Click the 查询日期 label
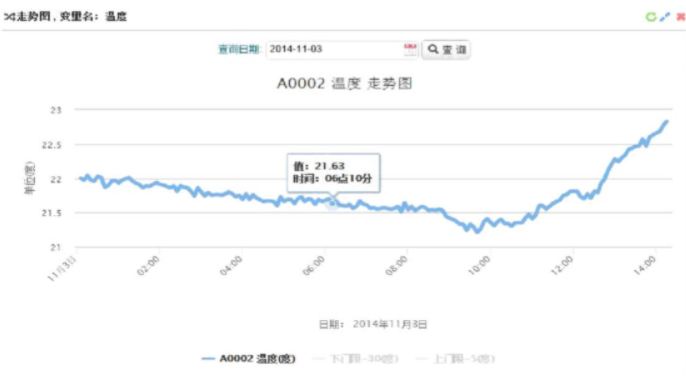The image size is (686, 388). [239, 49]
